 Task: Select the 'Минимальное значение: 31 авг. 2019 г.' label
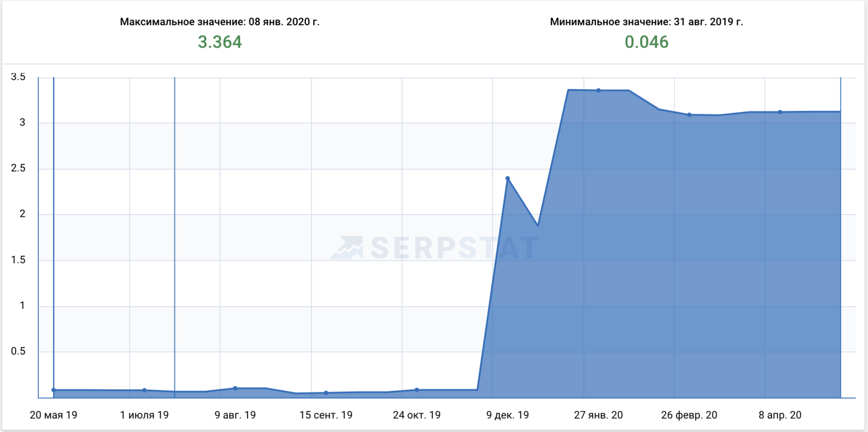pos(646,22)
